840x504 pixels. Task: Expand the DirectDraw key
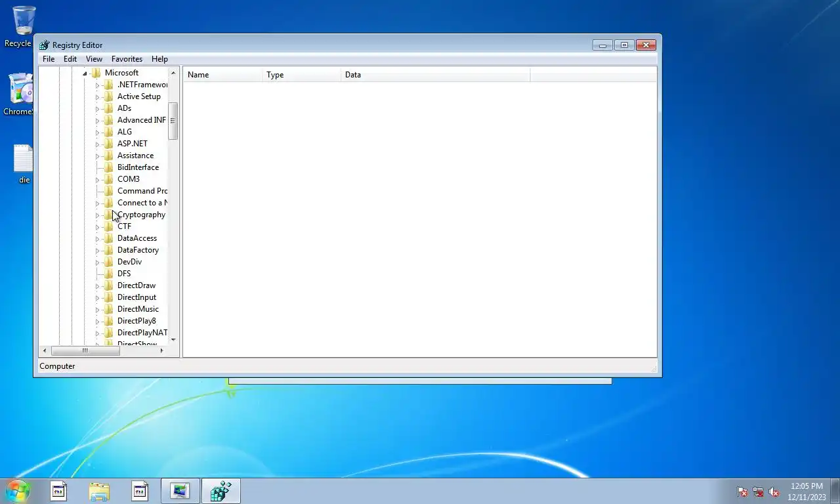pos(97,286)
